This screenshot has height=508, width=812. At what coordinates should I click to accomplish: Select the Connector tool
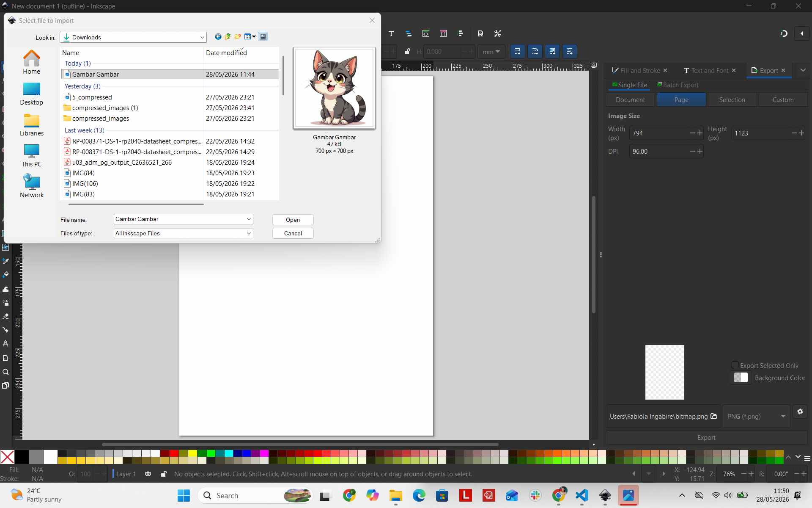coord(5,330)
